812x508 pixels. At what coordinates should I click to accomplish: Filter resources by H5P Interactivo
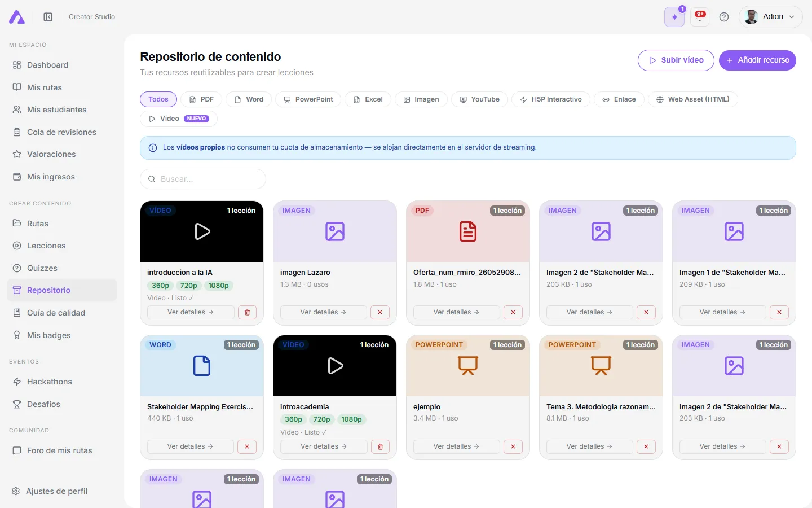coord(551,99)
